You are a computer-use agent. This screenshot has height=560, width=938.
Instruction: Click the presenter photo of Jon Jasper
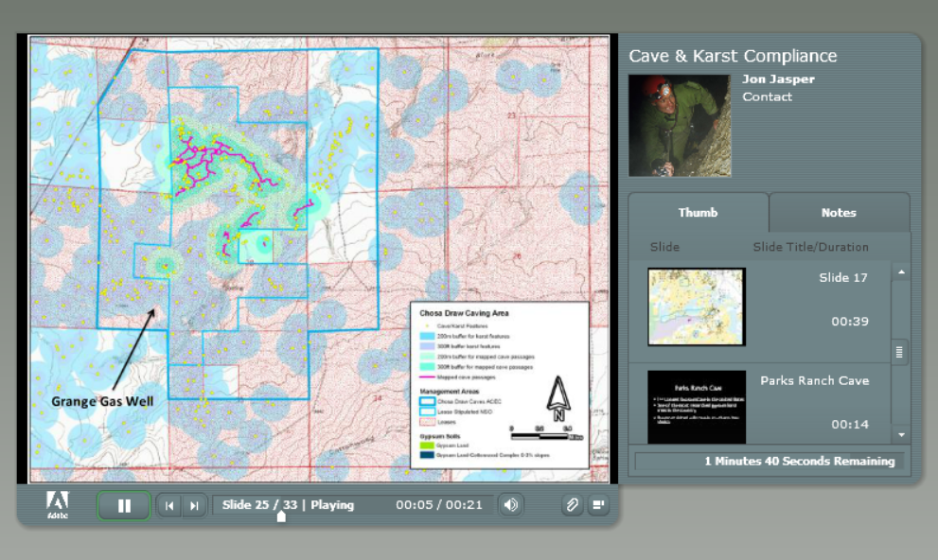pos(680,126)
